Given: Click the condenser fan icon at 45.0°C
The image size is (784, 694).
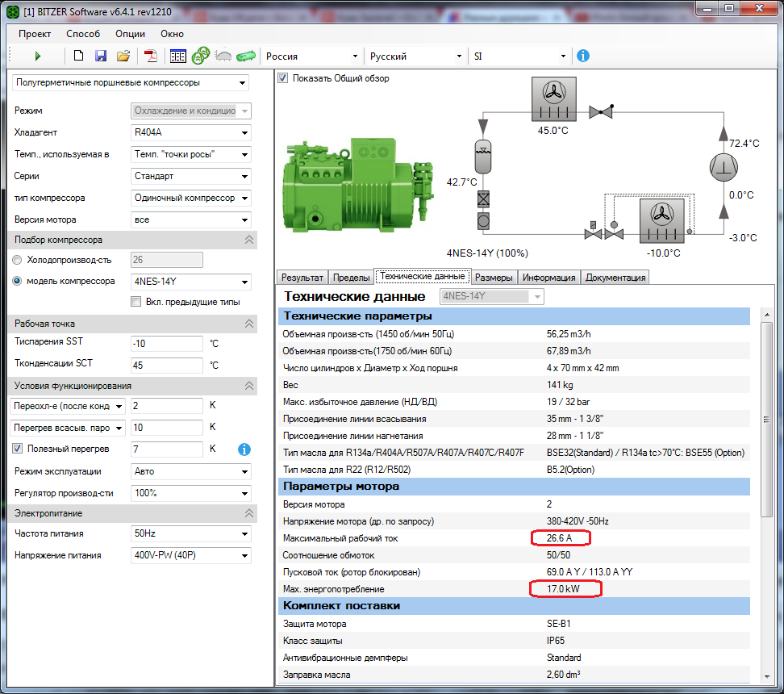Looking at the screenshot, I should [x=554, y=99].
